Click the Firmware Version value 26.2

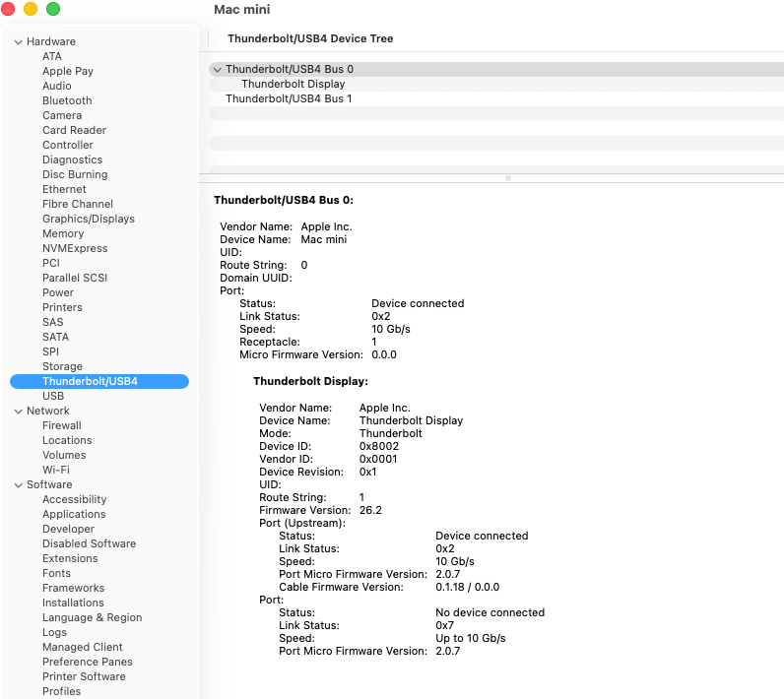point(370,510)
